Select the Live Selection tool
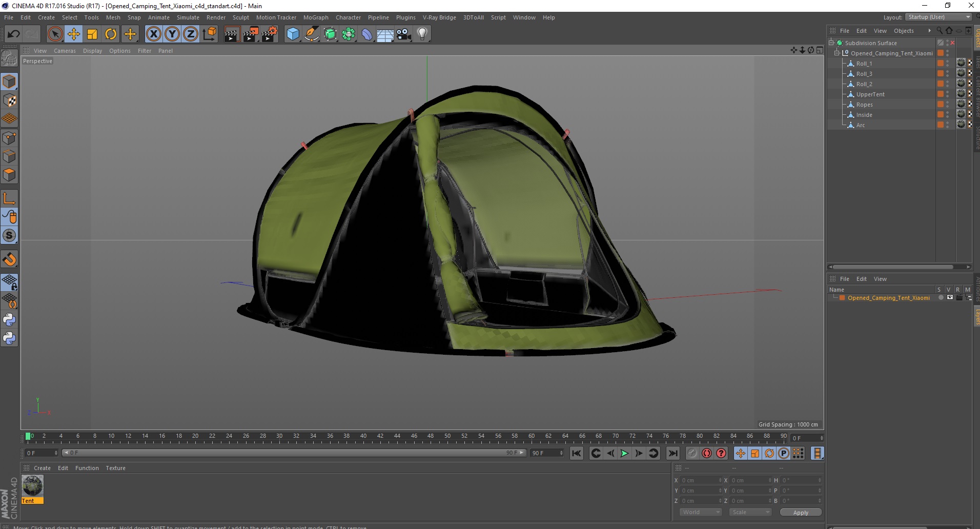Screen dimensions: 980x529 click(55, 34)
